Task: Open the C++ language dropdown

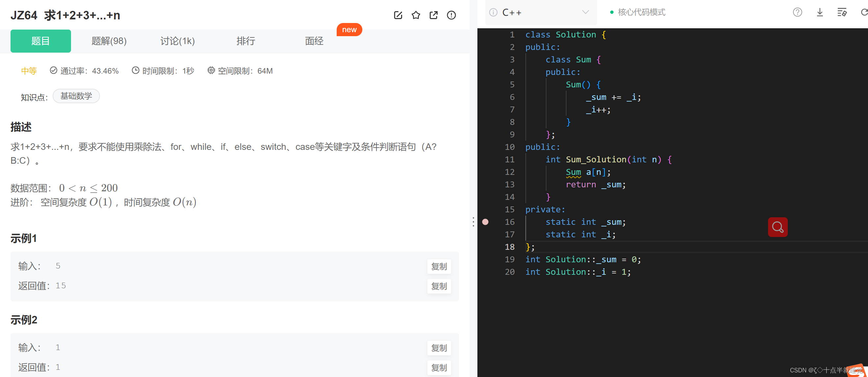Action: coord(541,12)
